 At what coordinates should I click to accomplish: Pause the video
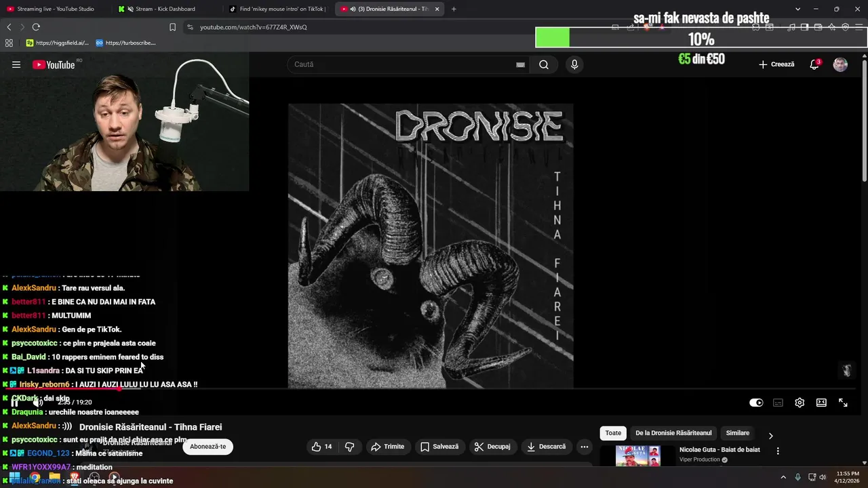click(14, 402)
